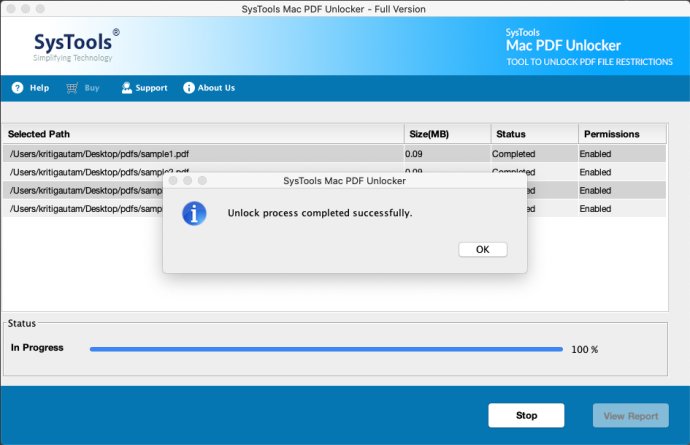Open the About Us menu label
Image resolution: width=690 pixels, height=445 pixels.
pos(216,88)
